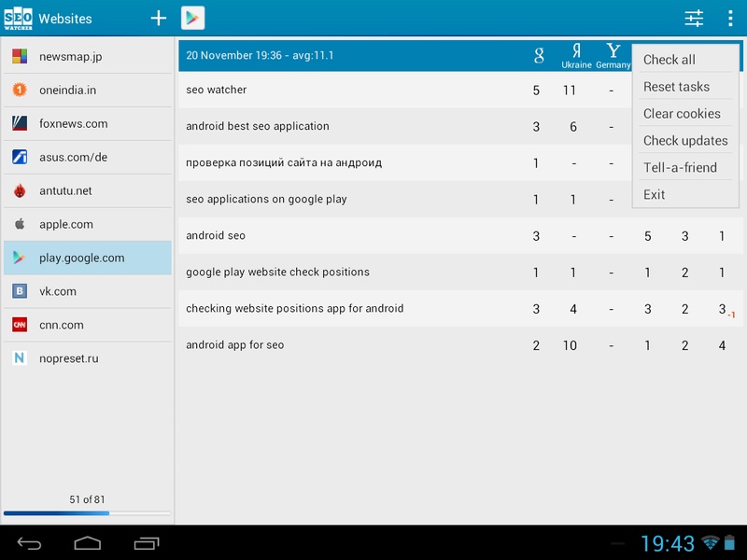This screenshot has height=560, width=747.
Task: Open oneindia.in in the website list
Action: pos(88,90)
